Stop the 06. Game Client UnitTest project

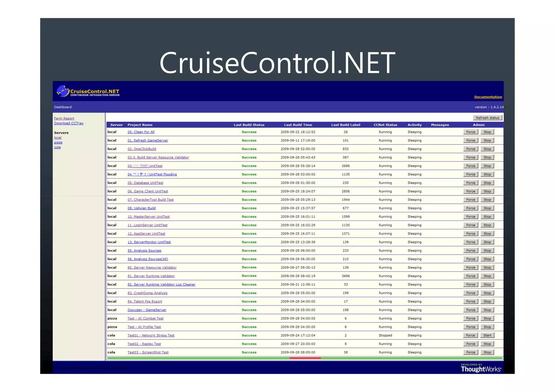coord(487,191)
